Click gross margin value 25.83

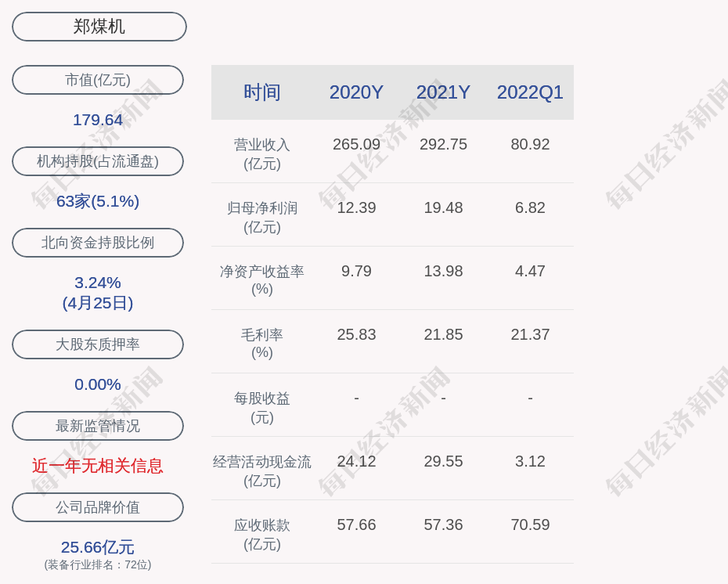(x=357, y=335)
